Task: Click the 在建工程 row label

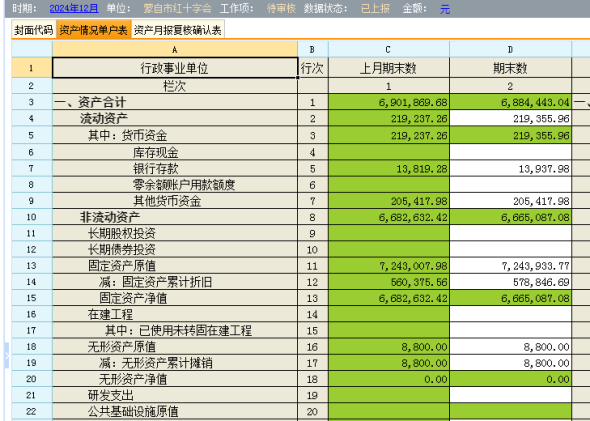Action: (110, 314)
